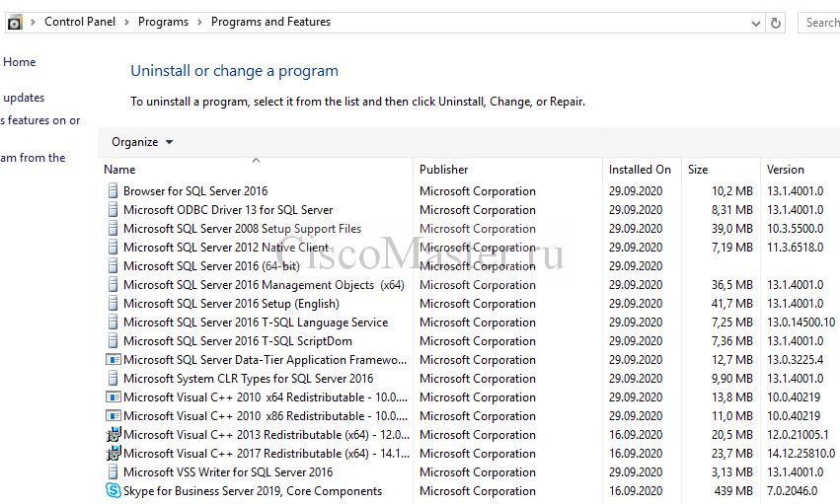Click the System CLR Types icon
The image size is (840, 504).
(113, 379)
